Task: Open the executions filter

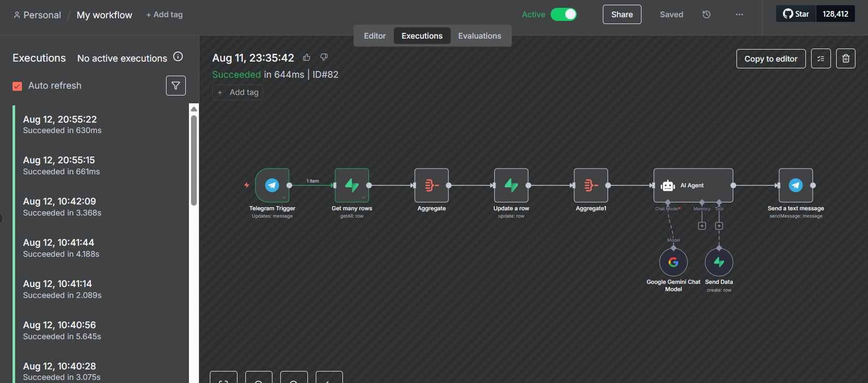Action: 176,86
